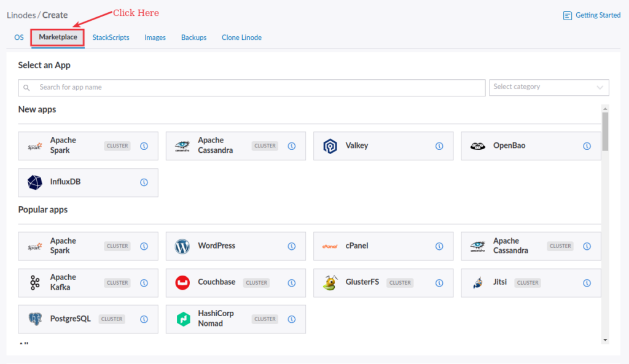
Task: Switch to the Images tab
Action: coord(155,37)
